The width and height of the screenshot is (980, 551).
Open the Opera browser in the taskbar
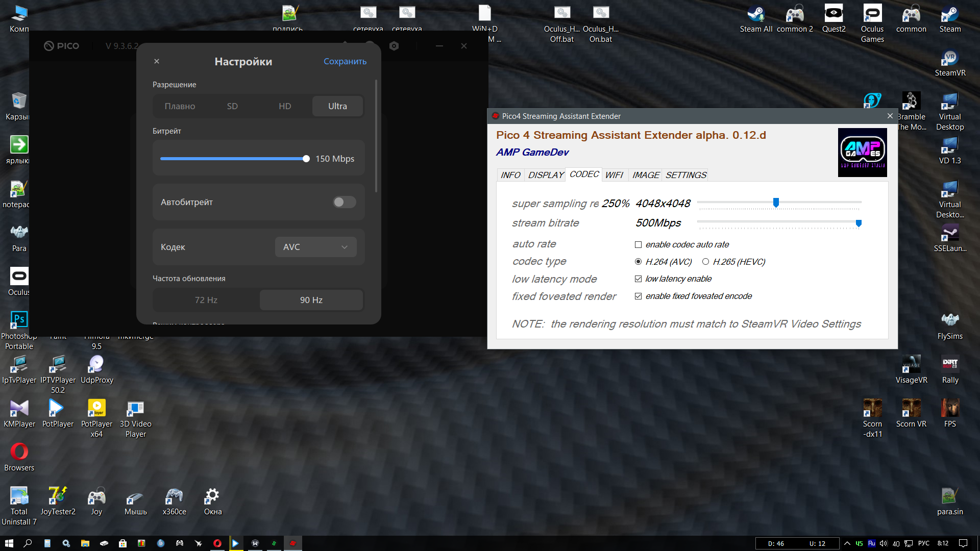(x=217, y=543)
